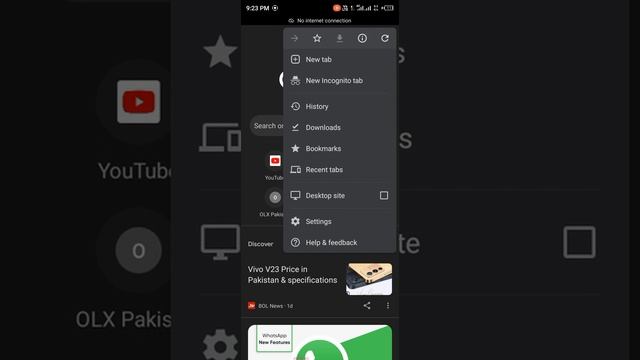Tap the Help question mark icon

pos(295,242)
